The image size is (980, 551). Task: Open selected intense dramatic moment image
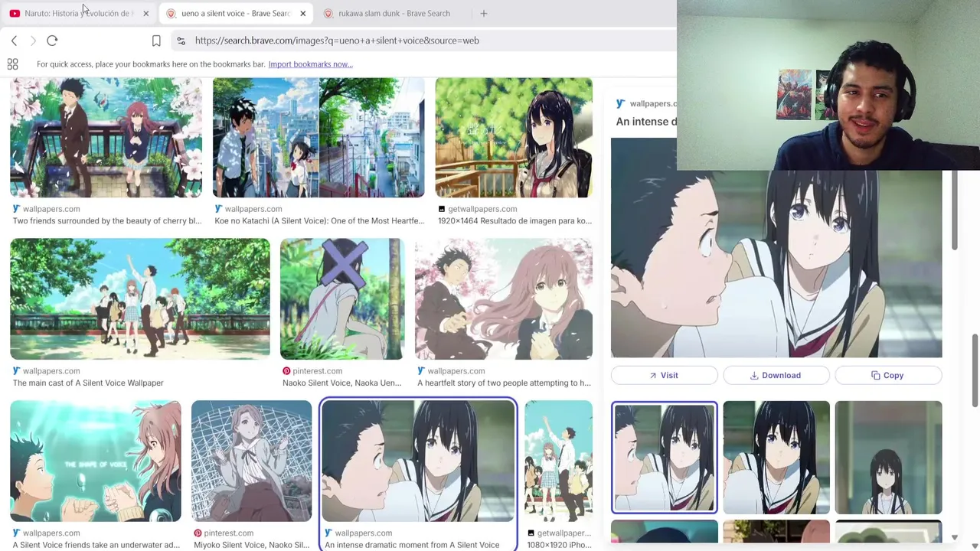click(418, 461)
